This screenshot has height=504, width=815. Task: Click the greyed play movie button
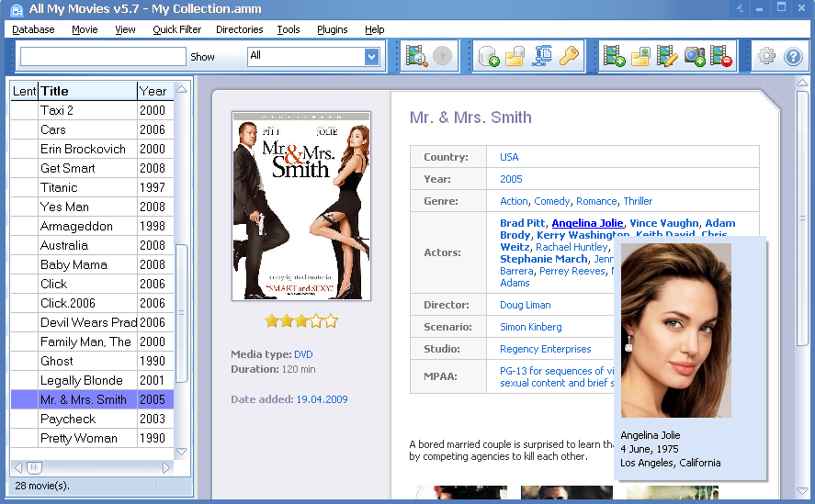(x=442, y=56)
